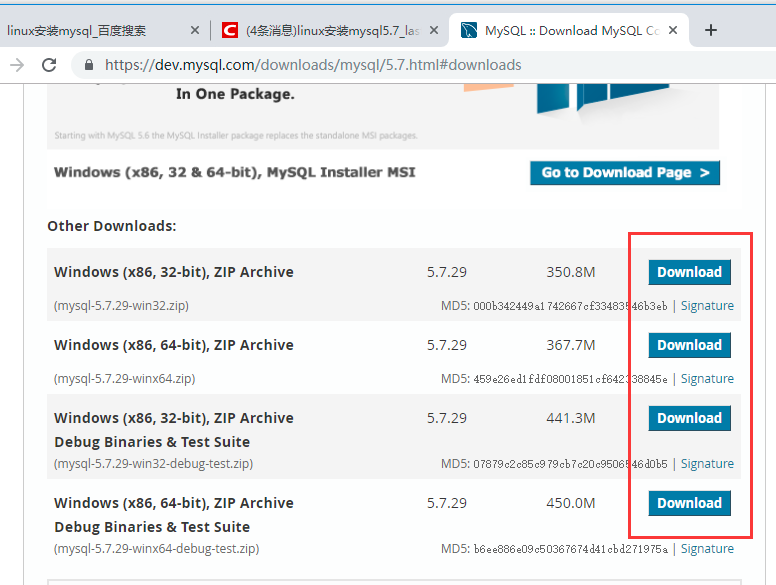Close the linux安装mysql_百度搜索 tab

(x=195, y=30)
